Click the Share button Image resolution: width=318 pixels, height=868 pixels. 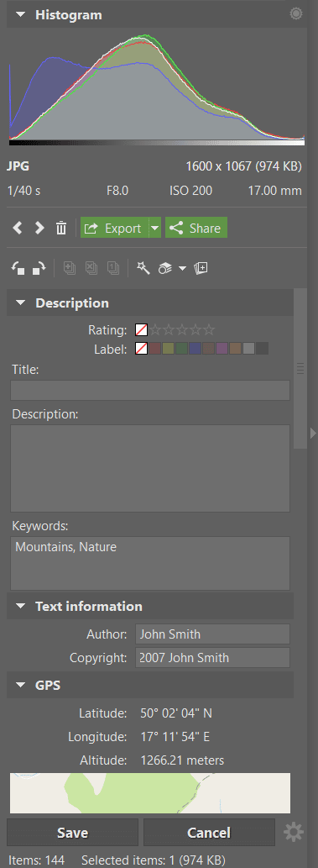(196, 228)
